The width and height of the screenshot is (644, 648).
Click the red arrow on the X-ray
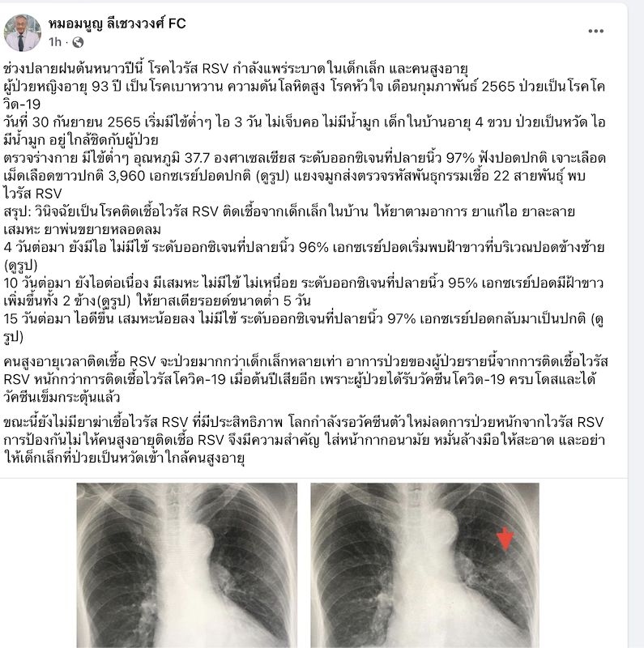click(505, 539)
